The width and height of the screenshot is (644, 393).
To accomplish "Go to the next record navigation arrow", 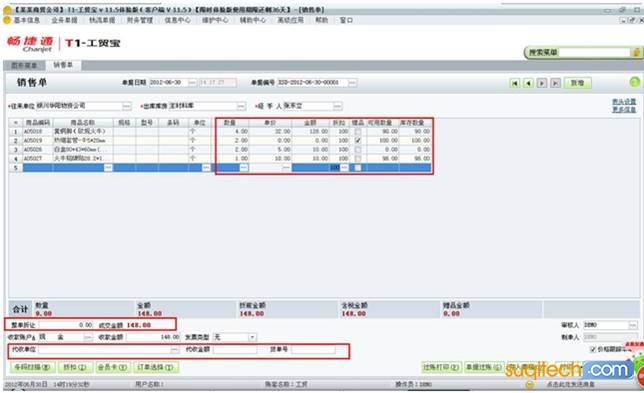I will point(542,83).
